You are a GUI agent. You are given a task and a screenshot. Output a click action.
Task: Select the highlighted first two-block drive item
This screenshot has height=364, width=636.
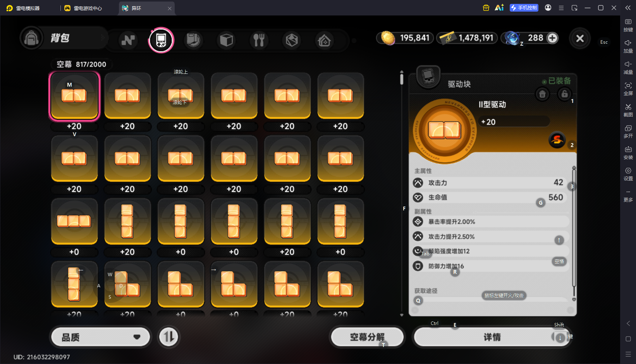pos(74,96)
